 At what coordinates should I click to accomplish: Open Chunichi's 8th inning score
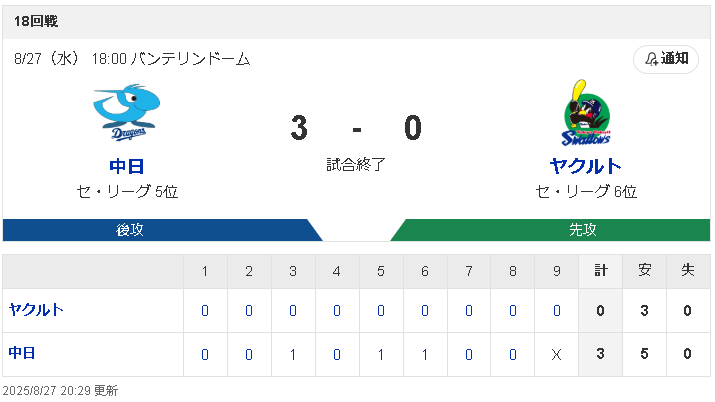[x=513, y=355]
